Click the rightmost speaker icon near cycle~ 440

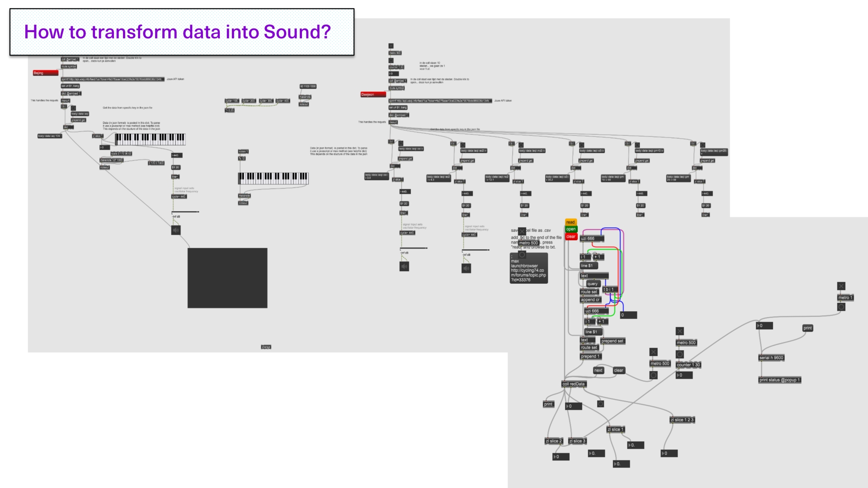click(466, 268)
